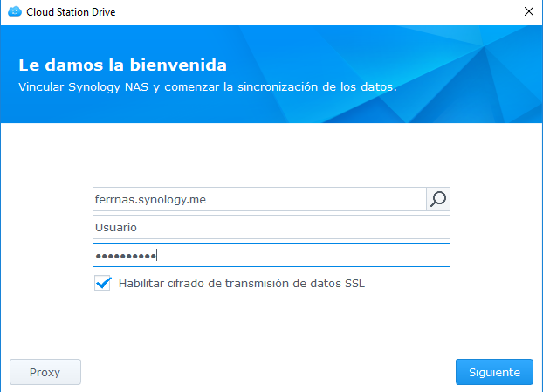Click the 'Le damos la bienvenida' heading
This screenshot has height=392, width=543.
(122, 65)
